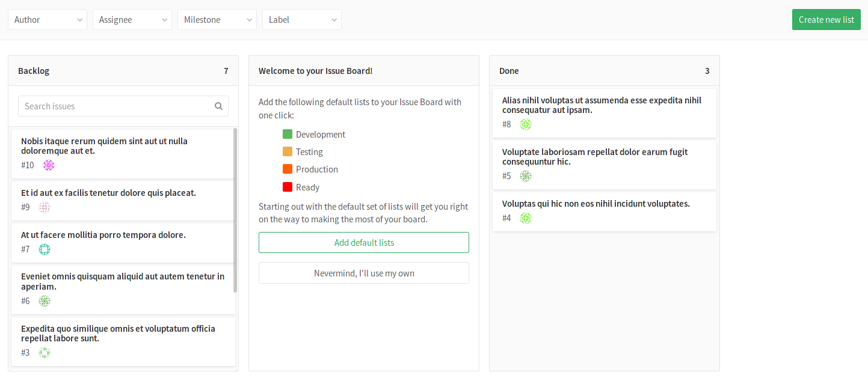
Task: Click assignee avatar on issue #6
Action: 45,301
